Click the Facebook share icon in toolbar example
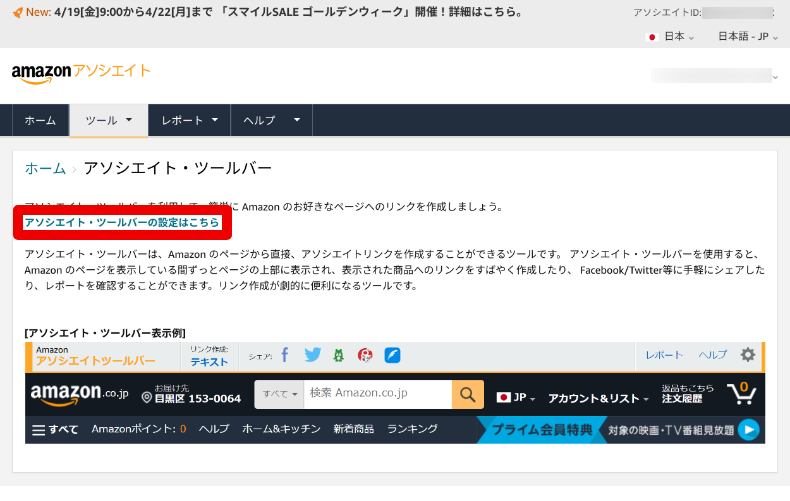This screenshot has height=501, width=790. pyautogui.click(x=285, y=355)
